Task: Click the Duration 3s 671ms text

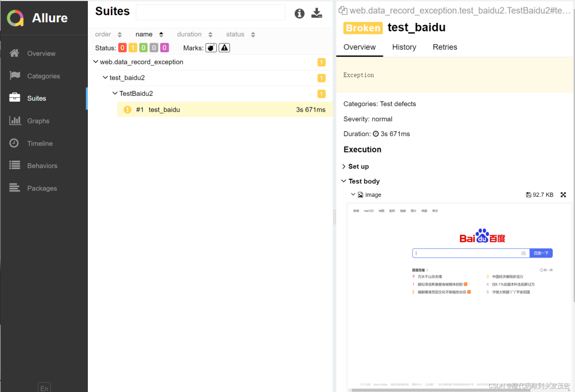Action: point(376,134)
